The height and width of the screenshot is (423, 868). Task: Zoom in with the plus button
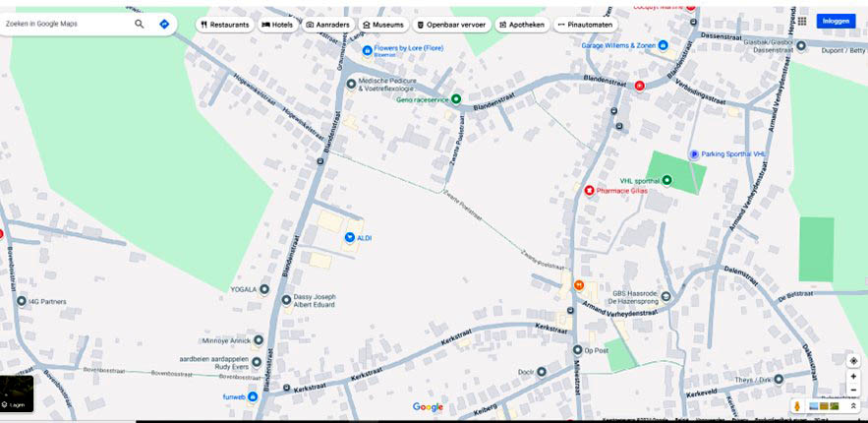853,377
